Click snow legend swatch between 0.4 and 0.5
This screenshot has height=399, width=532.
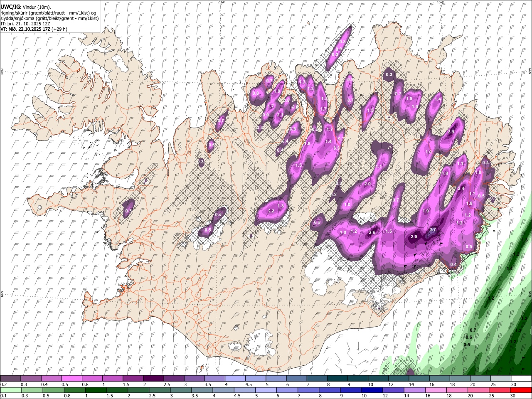tap(51, 378)
